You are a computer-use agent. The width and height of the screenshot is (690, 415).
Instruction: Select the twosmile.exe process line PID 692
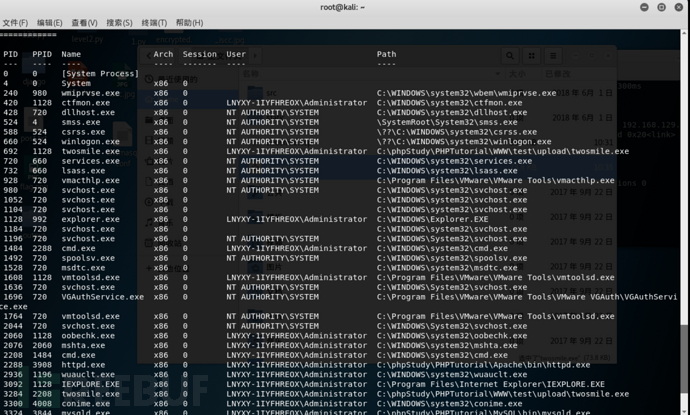316,151
